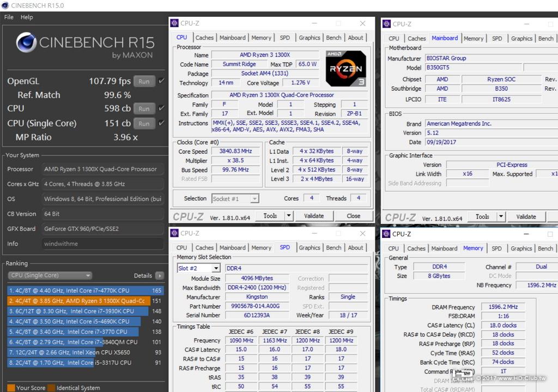Switch to Mainboard tab in CPU tab window
Viewport: 558px width, 392px height.
tap(232, 38)
